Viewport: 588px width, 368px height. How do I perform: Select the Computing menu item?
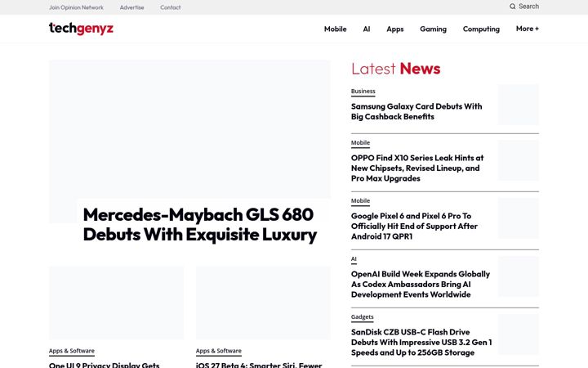click(x=481, y=29)
